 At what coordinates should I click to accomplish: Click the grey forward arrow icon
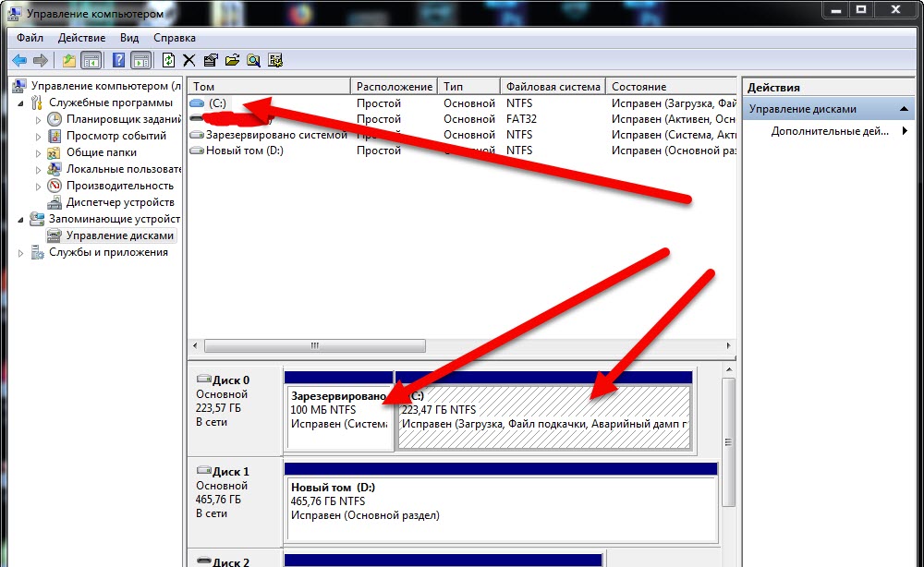(40, 60)
